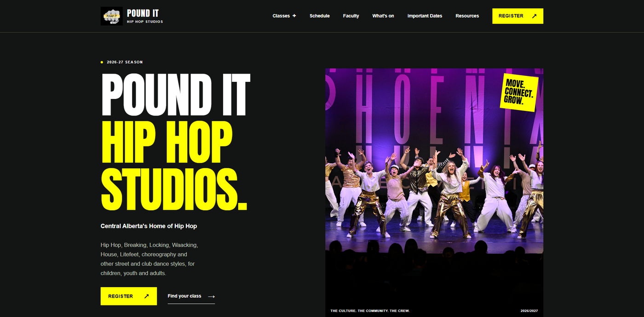The height and width of the screenshot is (317, 644).
Task: Open the Schedule page
Action: [319, 16]
